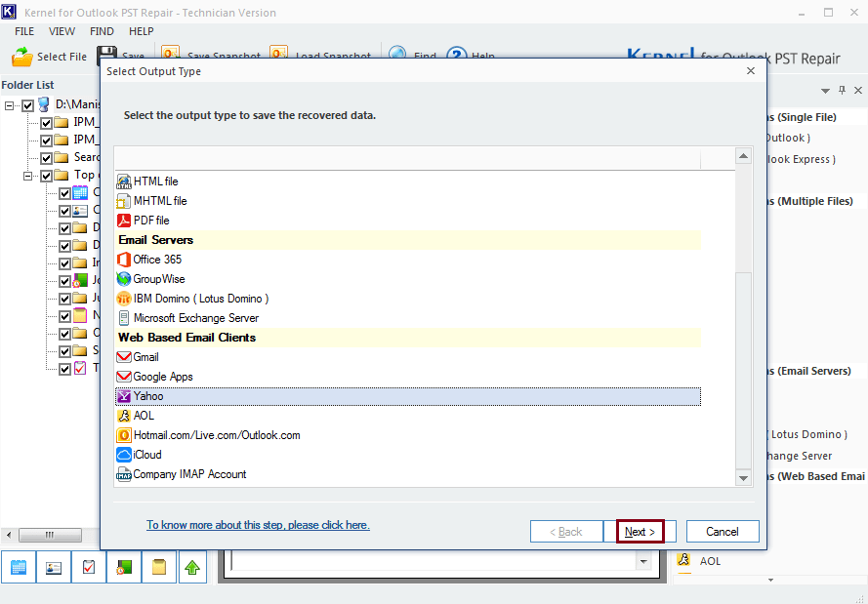Click the Next button
The image size is (868, 604).
640,532
